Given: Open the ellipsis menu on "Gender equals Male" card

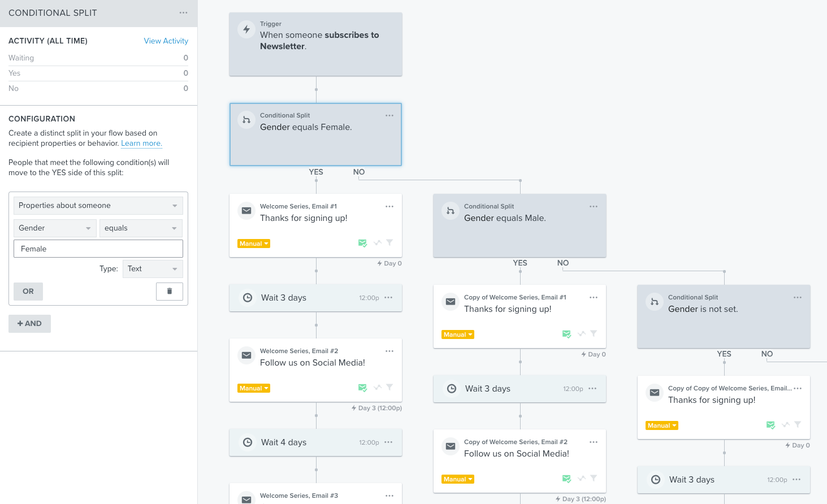Looking at the screenshot, I should tap(593, 206).
